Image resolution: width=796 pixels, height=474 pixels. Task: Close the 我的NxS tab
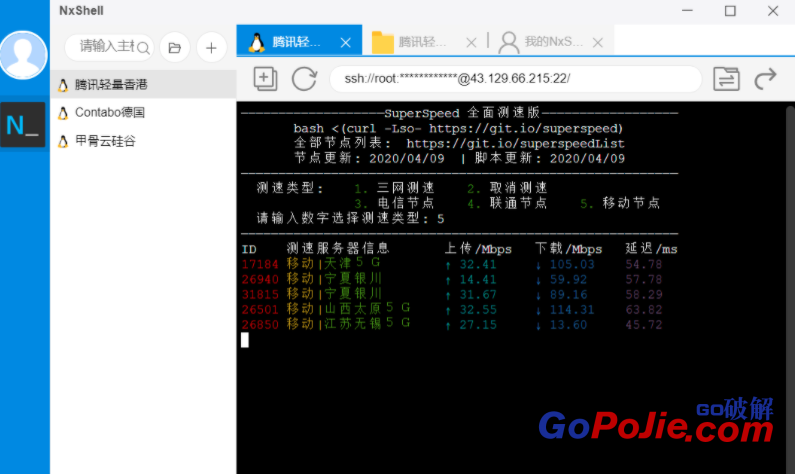tap(597, 42)
